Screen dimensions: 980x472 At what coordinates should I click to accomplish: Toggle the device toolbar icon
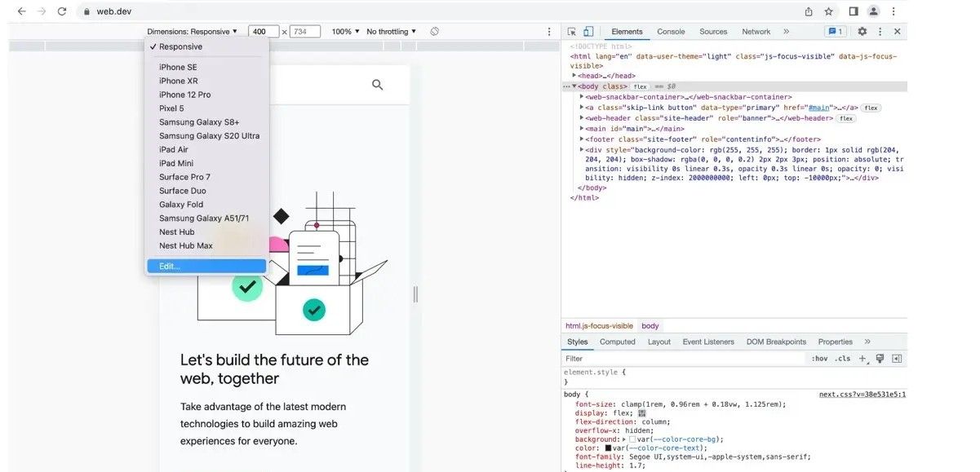pos(588,32)
